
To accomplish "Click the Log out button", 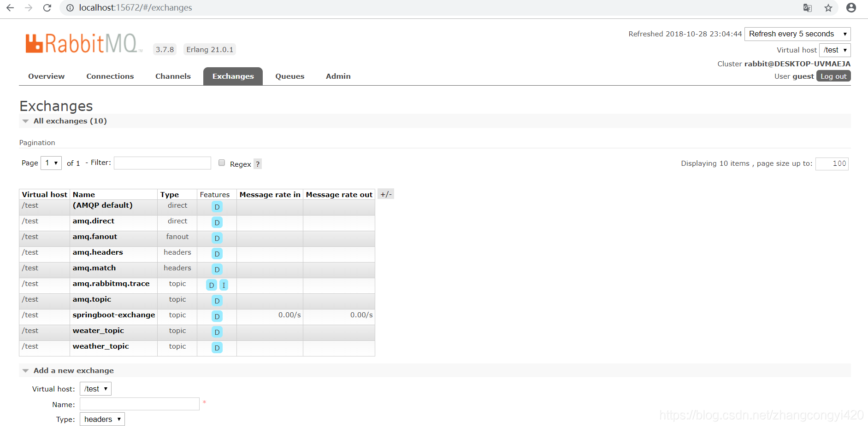I will click(x=833, y=76).
